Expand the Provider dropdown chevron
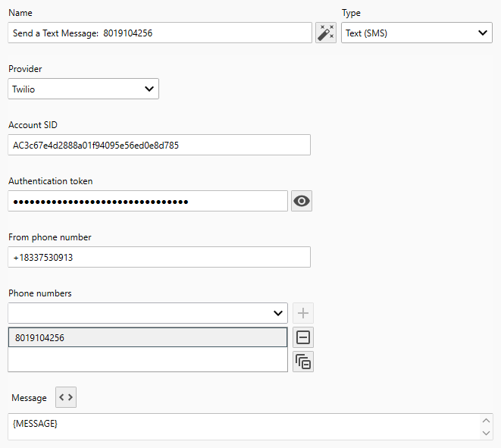The height and width of the screenshot is (448, 501). click(x=149, y=89)
